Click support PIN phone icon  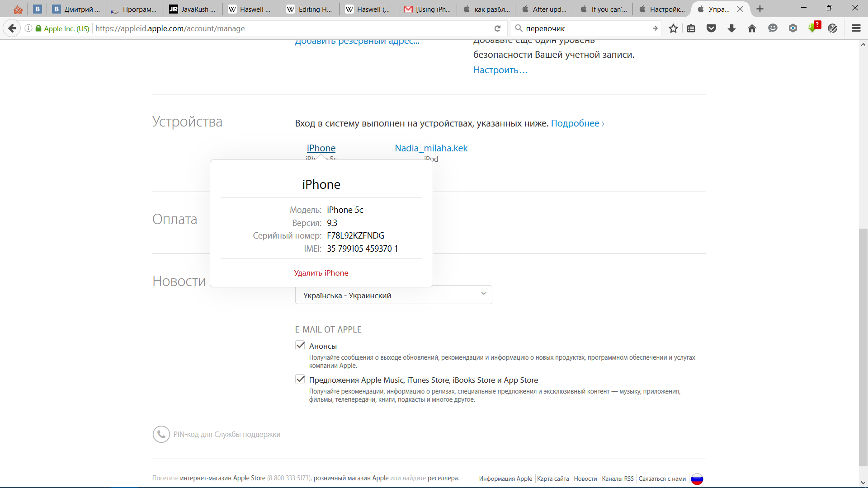161,434
